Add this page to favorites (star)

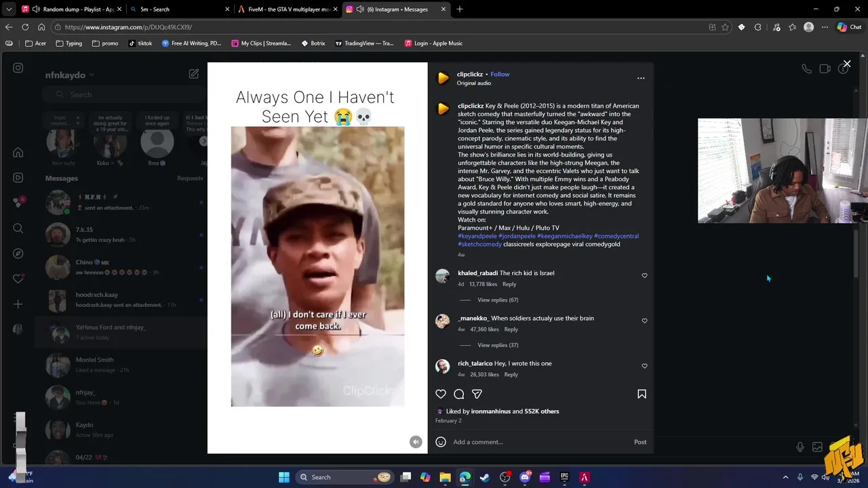(725, 27)
